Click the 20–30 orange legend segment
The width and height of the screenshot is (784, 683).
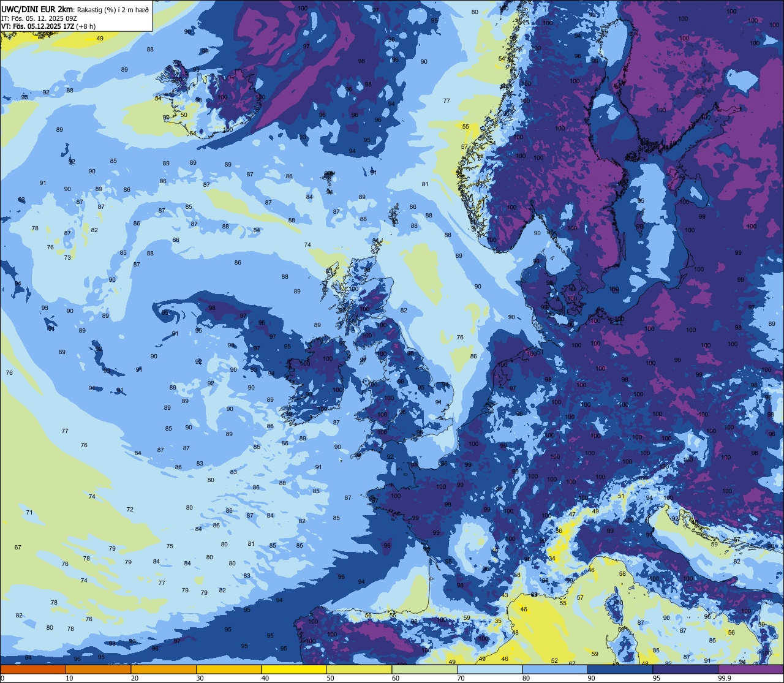click(163, 669)
